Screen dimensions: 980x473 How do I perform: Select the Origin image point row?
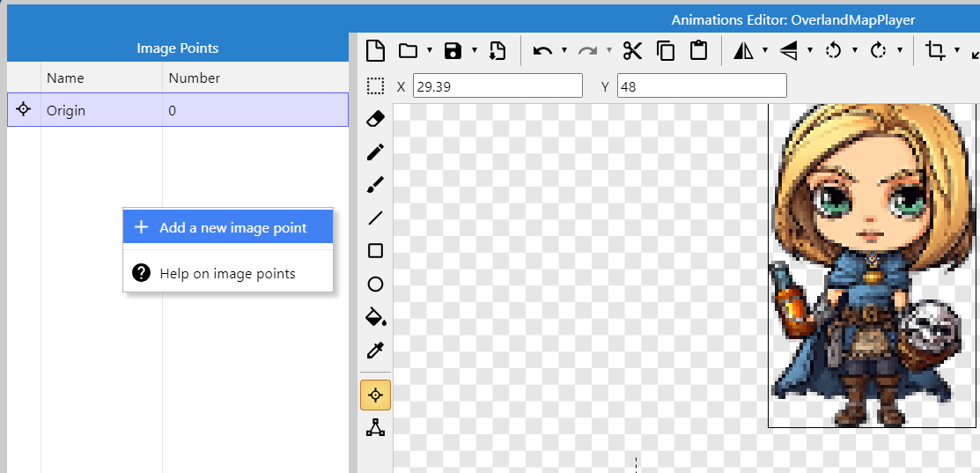[178, 110]
